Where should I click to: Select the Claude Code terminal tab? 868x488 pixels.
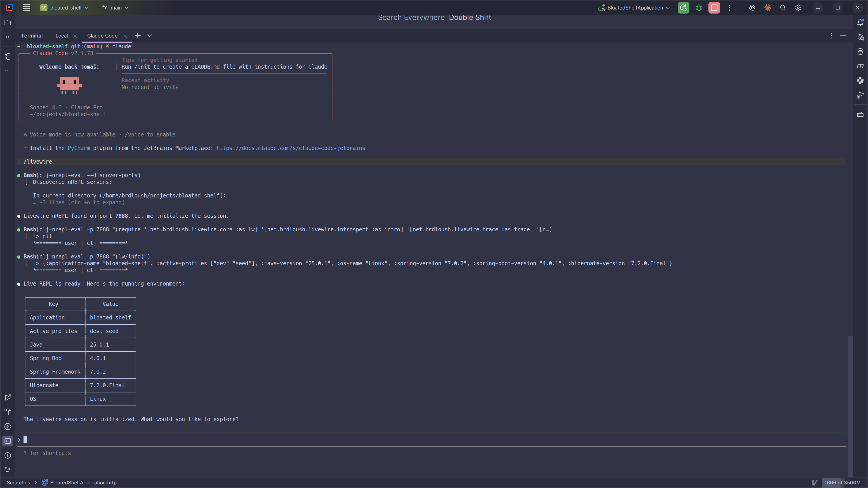coord(102,36)
